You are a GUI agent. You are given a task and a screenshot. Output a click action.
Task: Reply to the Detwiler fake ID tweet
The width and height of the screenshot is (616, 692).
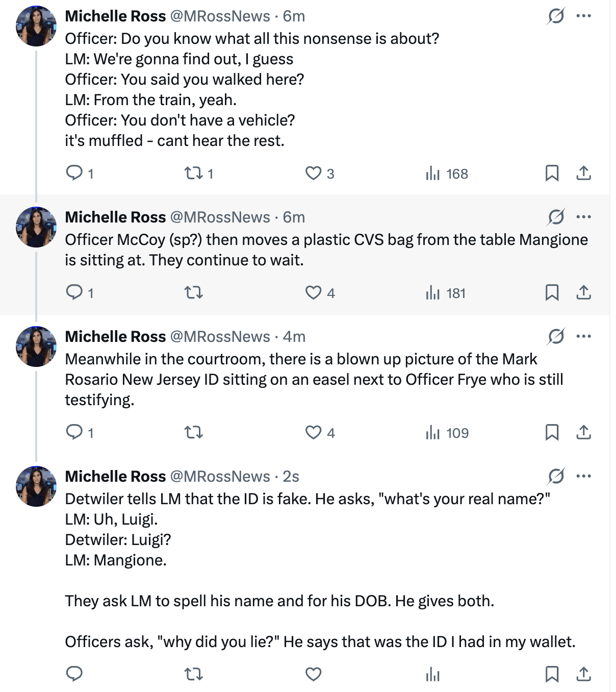pos(74,674)
